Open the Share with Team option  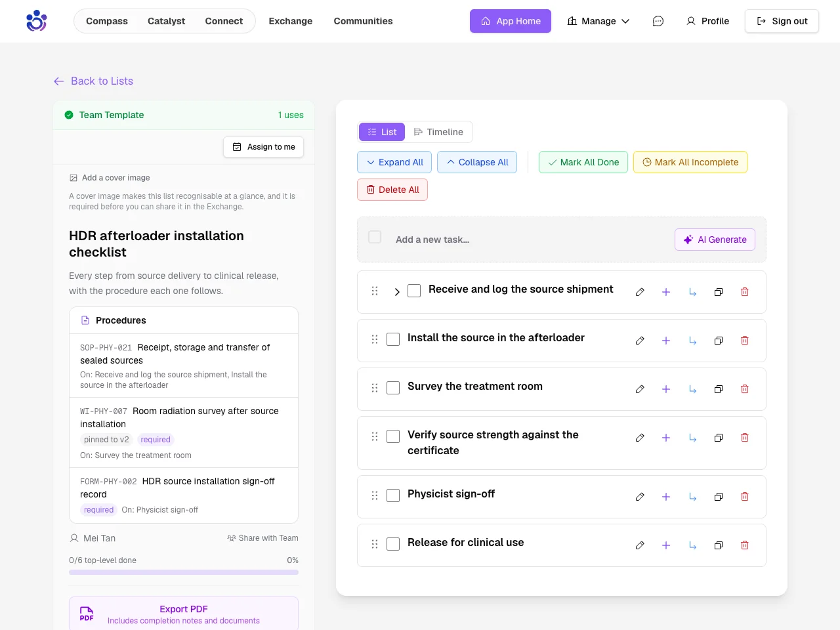[x=262, y=538]
